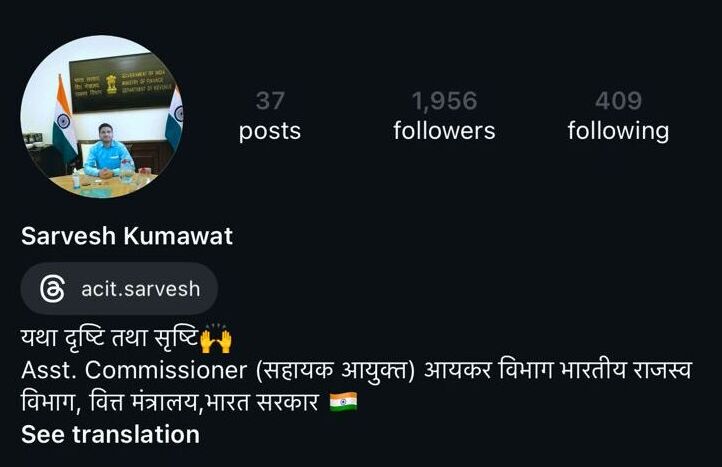The width and height of the screenshot is (722, 467).
Task: Open Sarvesh Kumawat's profile picture
Action: (x=102, y=117)
